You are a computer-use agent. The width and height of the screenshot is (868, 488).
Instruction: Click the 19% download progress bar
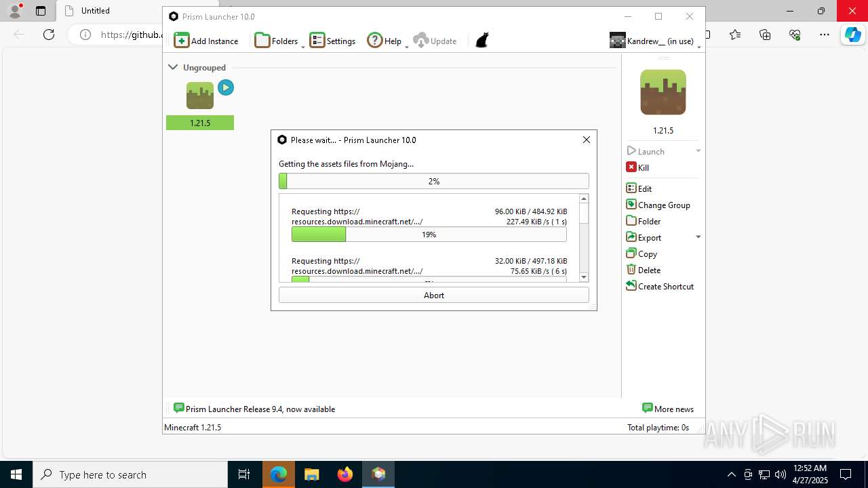tap(429, 234)
